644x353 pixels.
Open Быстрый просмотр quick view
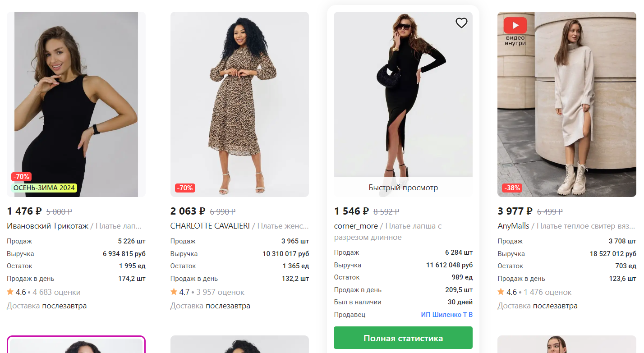click(403, 188)
